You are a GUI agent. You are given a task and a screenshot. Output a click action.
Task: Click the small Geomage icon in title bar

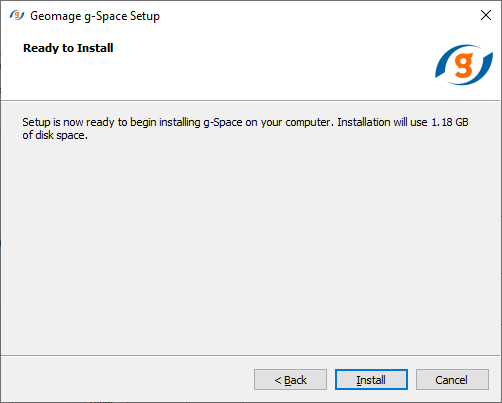17,15
